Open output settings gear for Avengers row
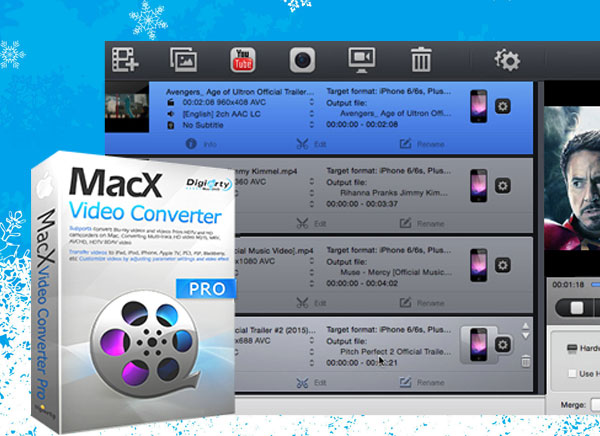The width and height of the screenshot is (600, 436). click(503, 106)
